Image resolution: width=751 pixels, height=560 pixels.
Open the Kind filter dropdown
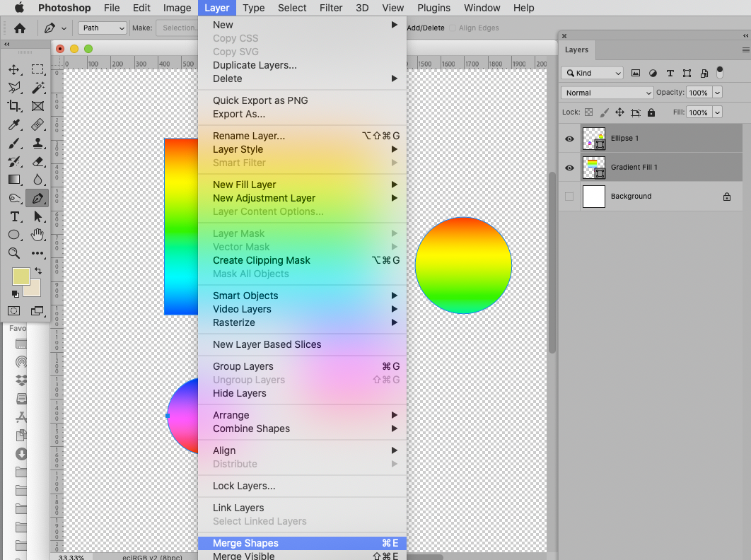coord(592,73)
